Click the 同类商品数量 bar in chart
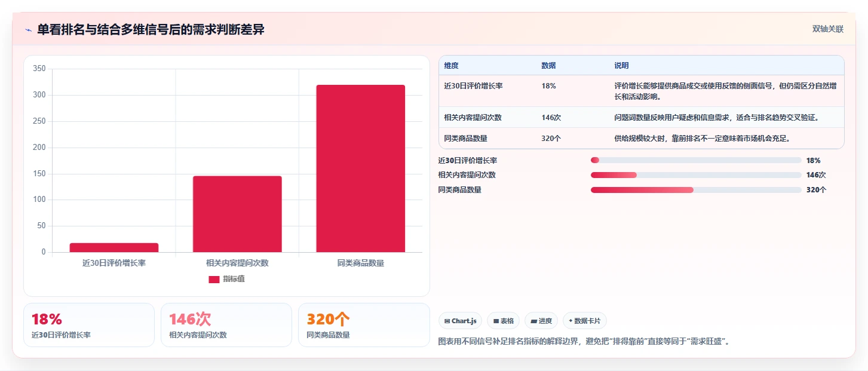The width and height of the screenshot is (868, 371). point(361,168)
